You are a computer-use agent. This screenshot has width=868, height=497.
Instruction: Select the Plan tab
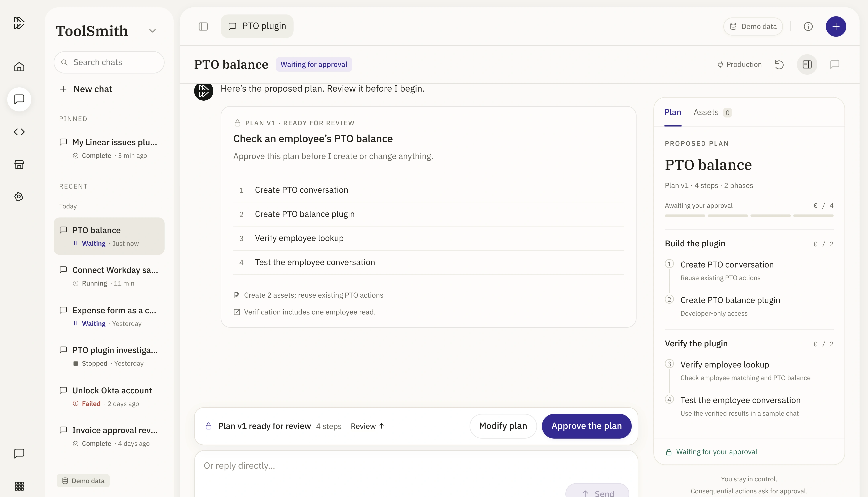coord(672,112)
